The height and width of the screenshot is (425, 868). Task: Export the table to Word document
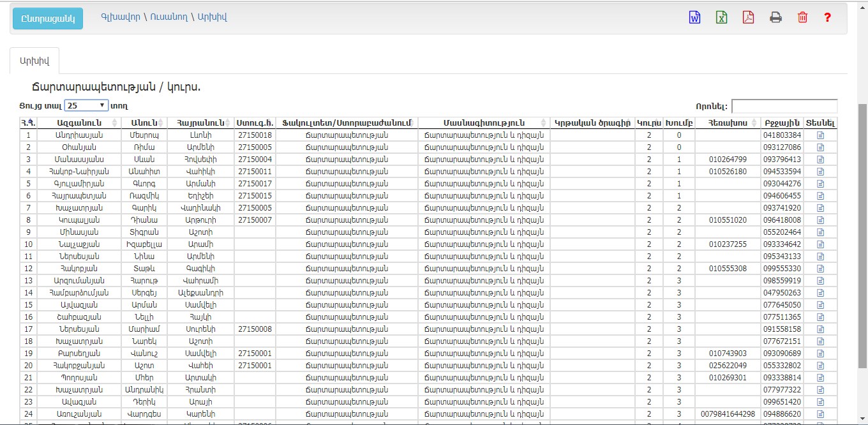pos(694,18)
